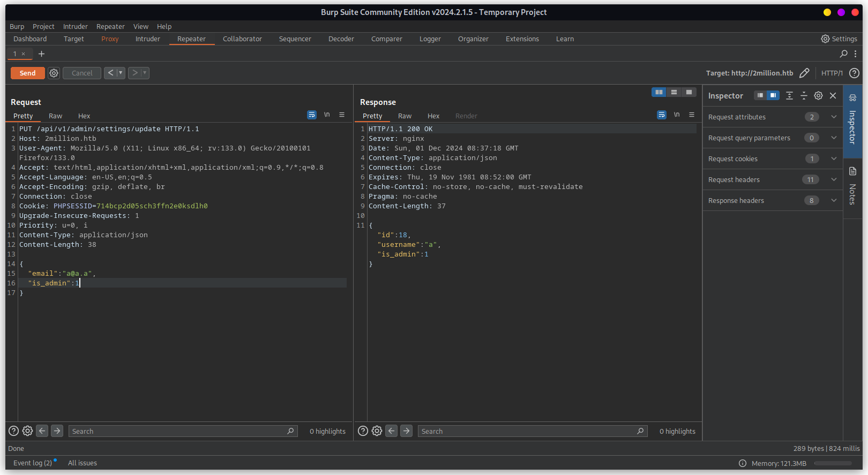Image resolution: width=868 pixels, height=475 pixels.
Task: Open Burp Settings at top right
Action: pos(839,39)
